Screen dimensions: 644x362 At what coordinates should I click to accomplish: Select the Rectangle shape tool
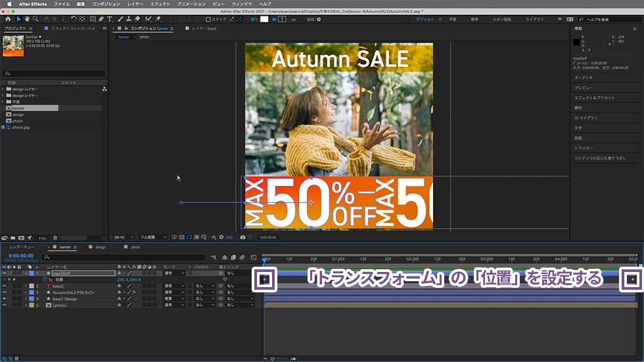point(93,19)
